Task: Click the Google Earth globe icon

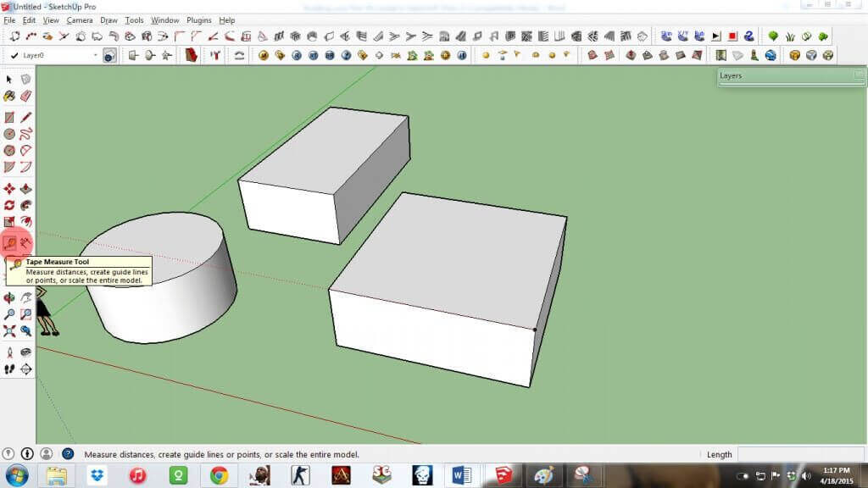Action: pyautogui.click(x=771, y=55)
